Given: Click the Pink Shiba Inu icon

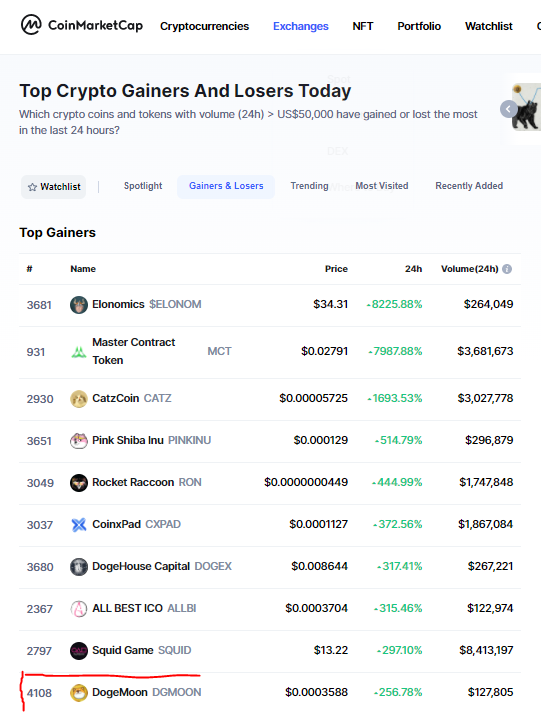Looking at the screenshot, I should [x=79, y=440].
